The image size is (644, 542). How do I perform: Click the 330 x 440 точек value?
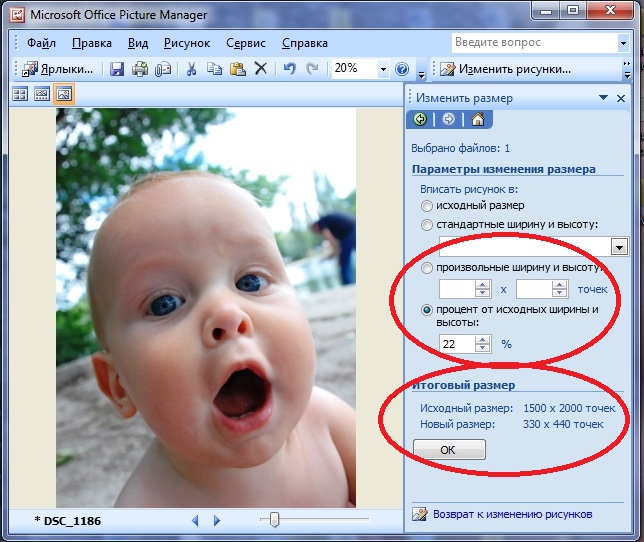click(563, 424)
